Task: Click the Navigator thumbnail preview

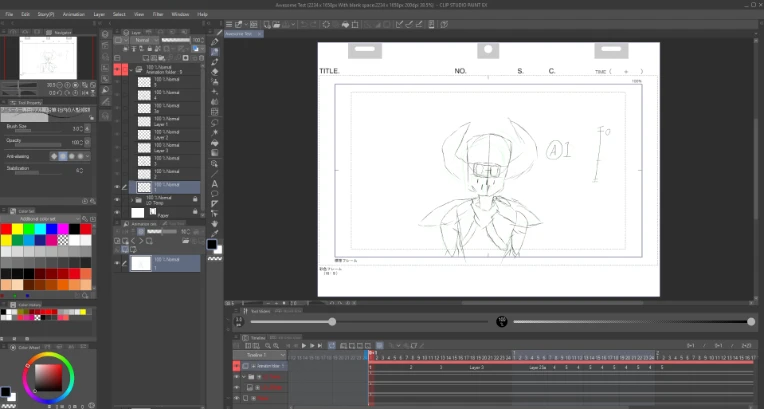Action: point(48,58)
